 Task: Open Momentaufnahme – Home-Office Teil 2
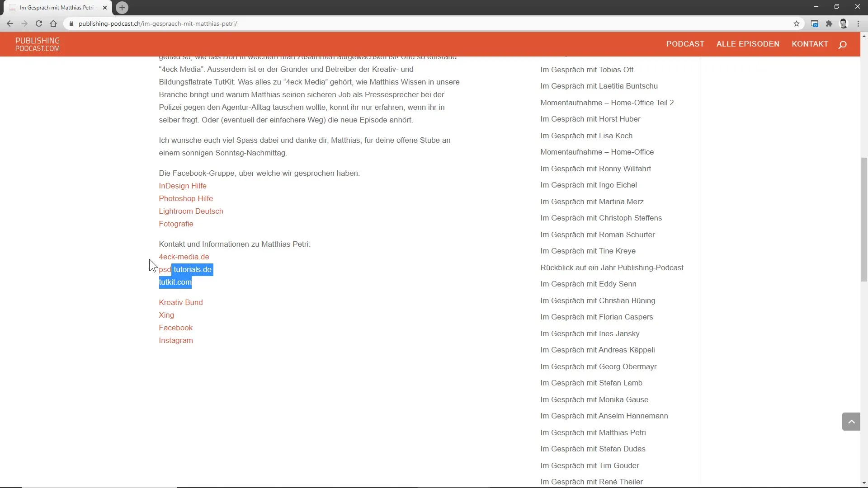pyautogui.click(x=607, y=103)
